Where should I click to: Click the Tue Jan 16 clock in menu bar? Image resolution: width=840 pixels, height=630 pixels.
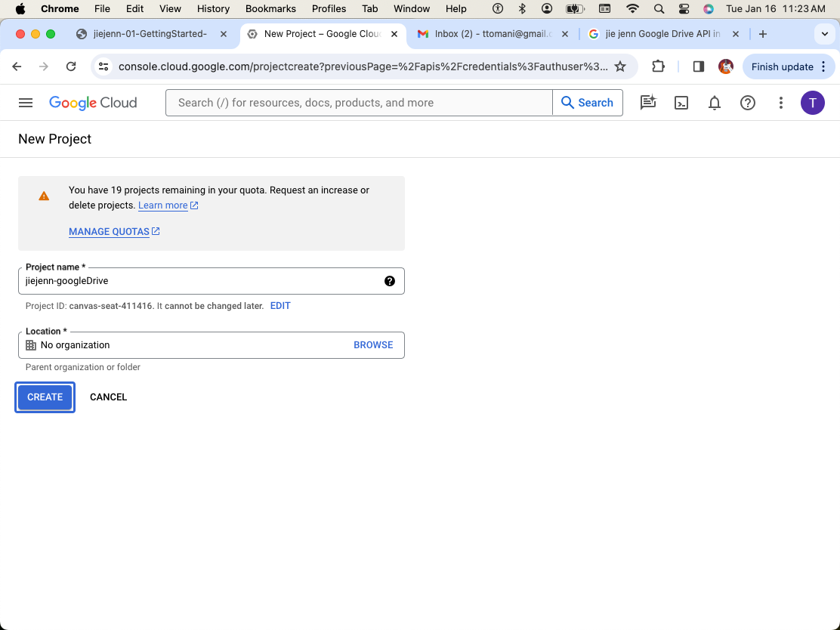click(x=775, y=8)
